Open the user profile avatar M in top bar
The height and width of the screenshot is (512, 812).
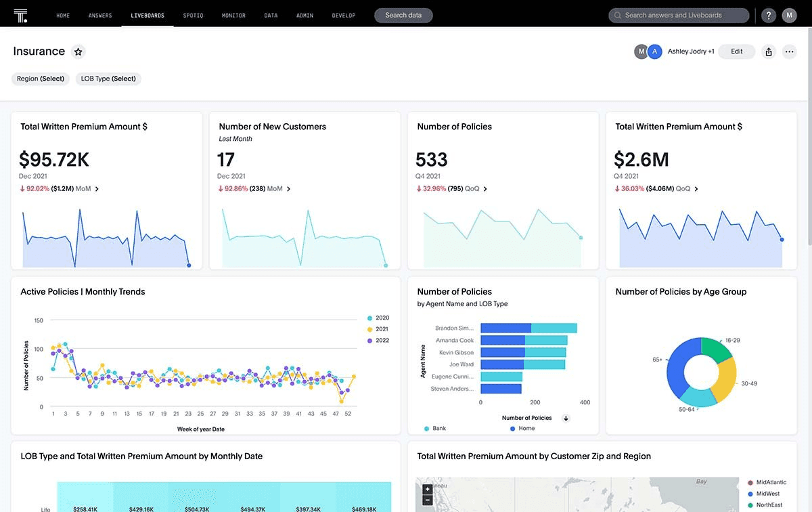tap(789, 15)
